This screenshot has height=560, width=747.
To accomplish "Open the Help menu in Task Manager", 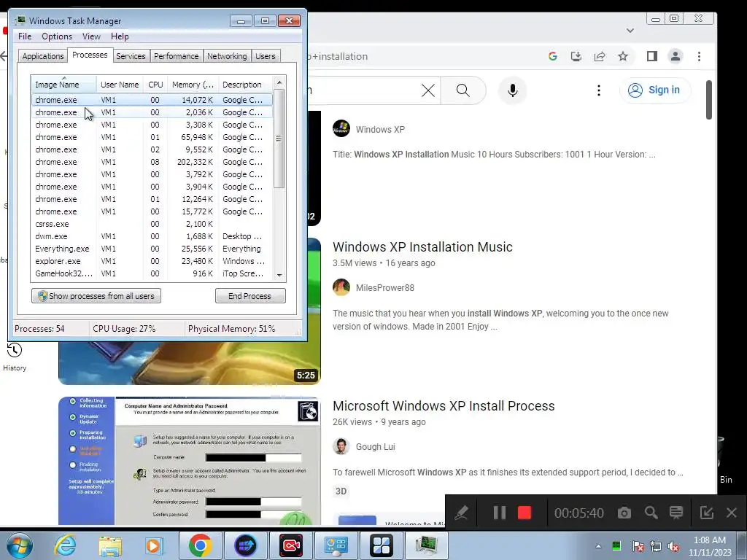I will [x=120, y=36].
